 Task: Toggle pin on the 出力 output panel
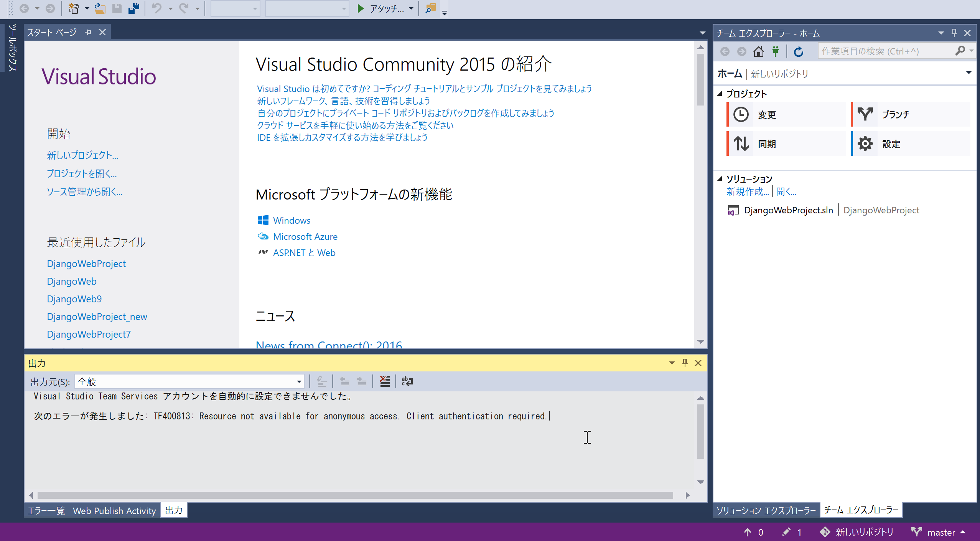[x=685, y=363]
